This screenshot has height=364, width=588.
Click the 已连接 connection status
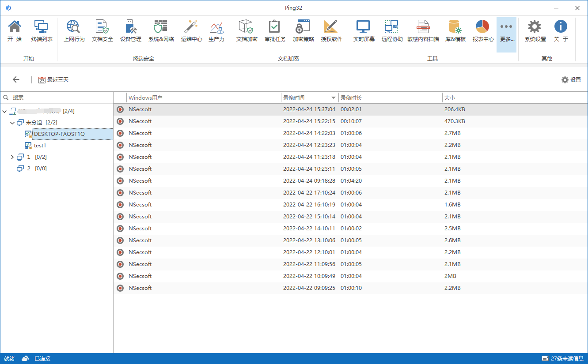[x=42, y=359]
